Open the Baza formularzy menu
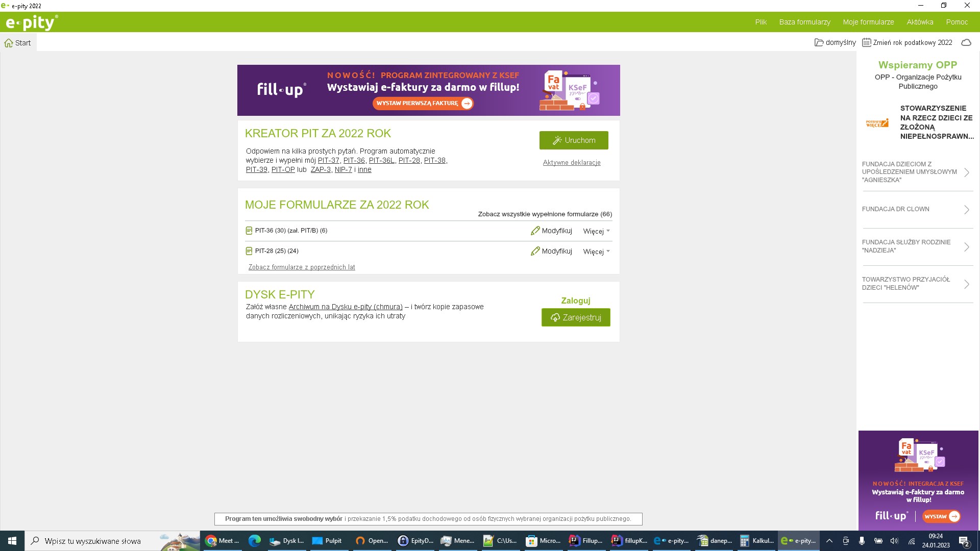Screen dimensions: 980x551 coord(804,22)
